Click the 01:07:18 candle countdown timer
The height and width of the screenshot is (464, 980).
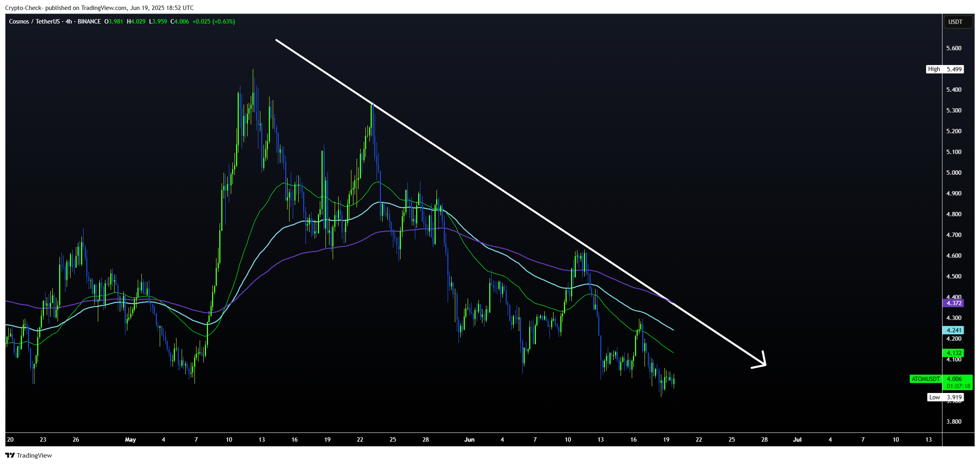click(958, 386)
